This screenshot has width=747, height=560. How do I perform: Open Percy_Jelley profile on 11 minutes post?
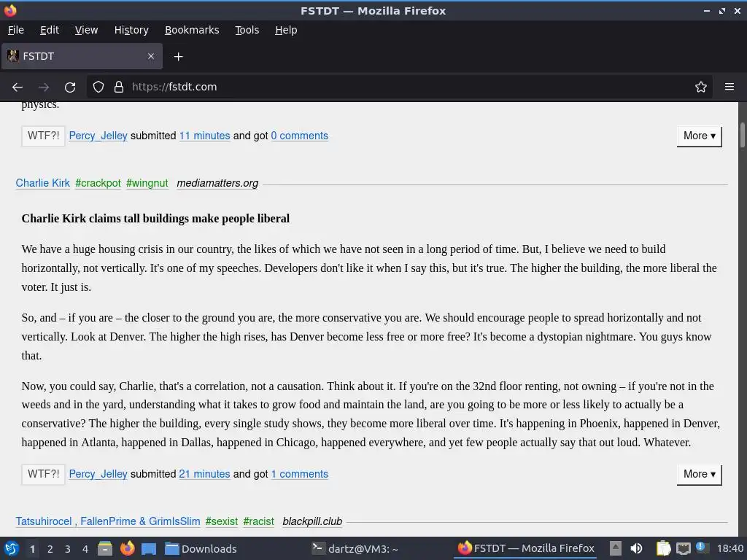coord(98,136)
